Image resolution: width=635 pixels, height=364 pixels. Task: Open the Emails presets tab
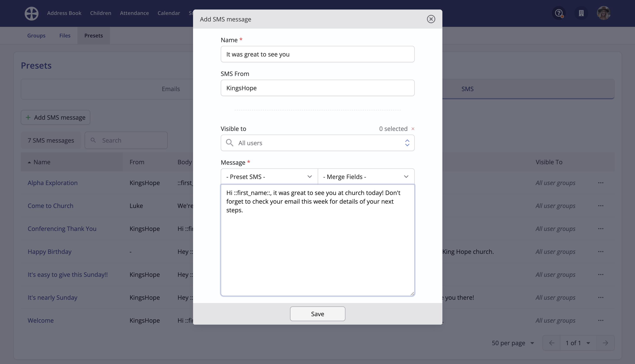[x=171, y=89]
